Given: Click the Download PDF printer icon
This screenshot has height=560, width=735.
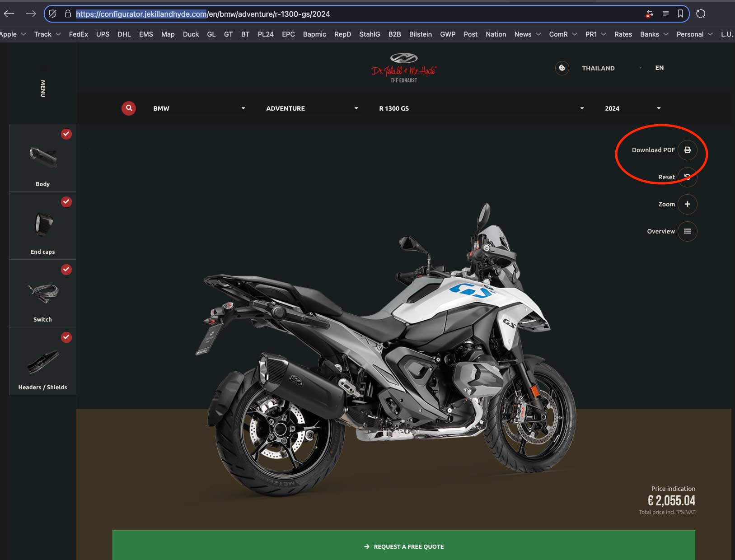Looking at the screenshot, I should (x=687, y=150).
